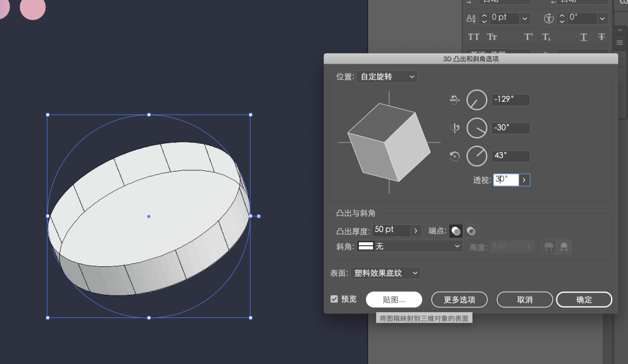
Task: Open the panel hamburger menu icon
Action: tap(620, 42)
